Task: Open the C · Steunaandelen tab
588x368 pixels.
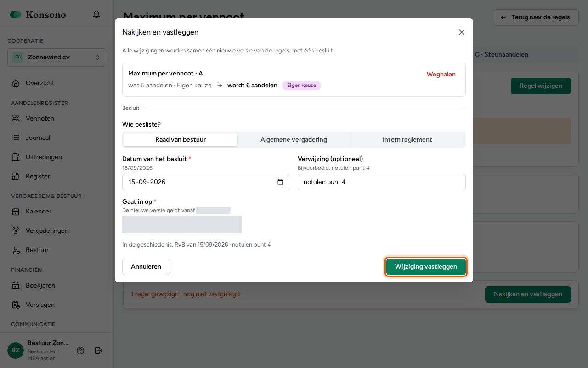Action: click(501, 55)
